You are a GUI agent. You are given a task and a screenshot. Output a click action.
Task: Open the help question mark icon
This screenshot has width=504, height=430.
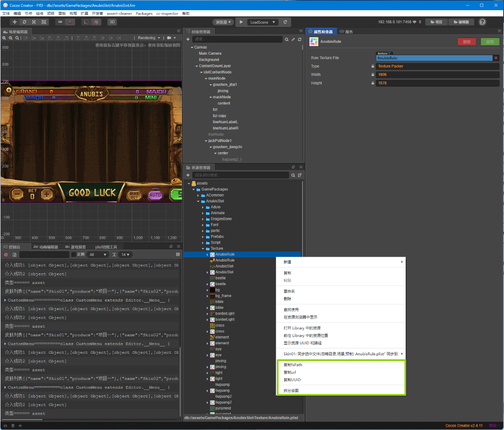[482, 22]
